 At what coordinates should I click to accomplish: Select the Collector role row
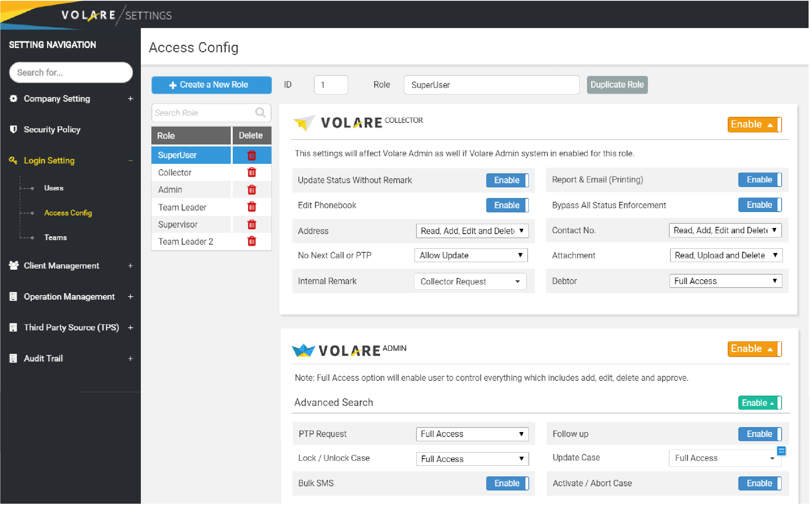[192, 173]
